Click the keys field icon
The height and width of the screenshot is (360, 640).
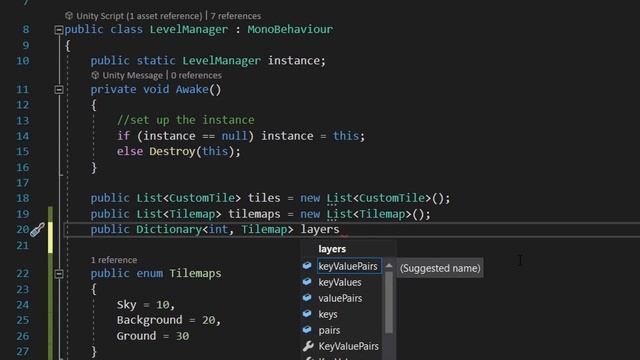[307, 313]
